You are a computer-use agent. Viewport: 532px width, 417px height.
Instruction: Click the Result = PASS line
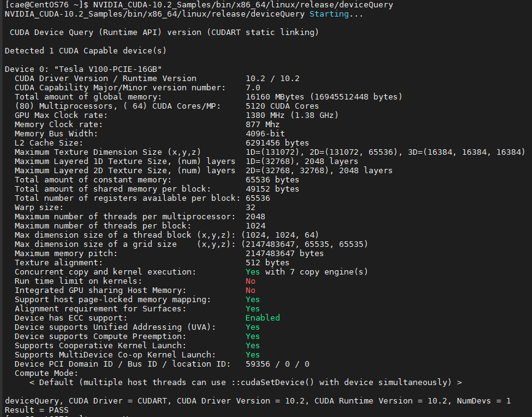(x=37, y=410)
